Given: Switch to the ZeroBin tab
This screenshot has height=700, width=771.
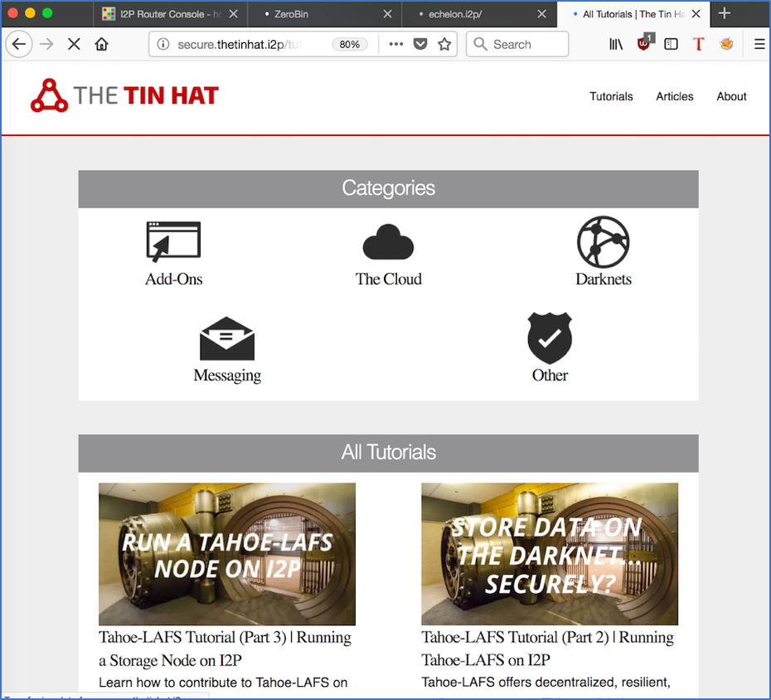Looking at the screenshot, I should tap(324, 14).
